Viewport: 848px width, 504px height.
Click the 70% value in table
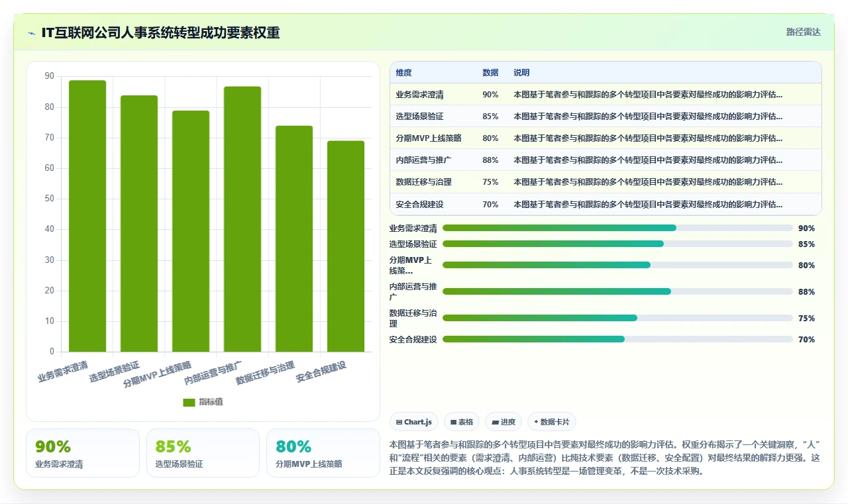(x=490, y=204)
